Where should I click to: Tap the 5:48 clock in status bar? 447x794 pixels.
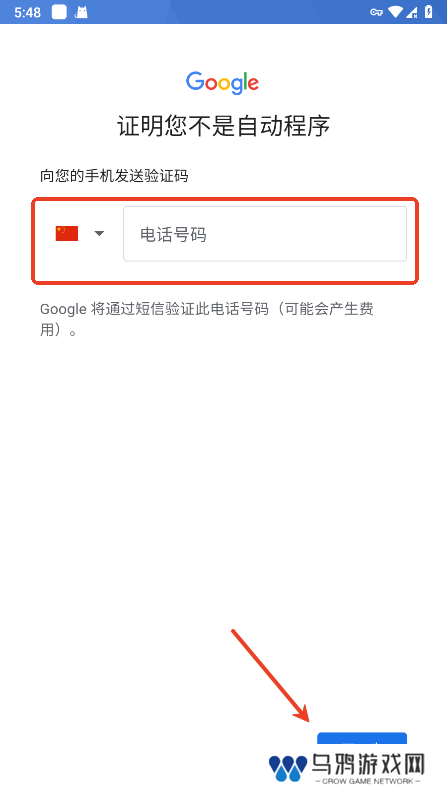coord(27,13)
